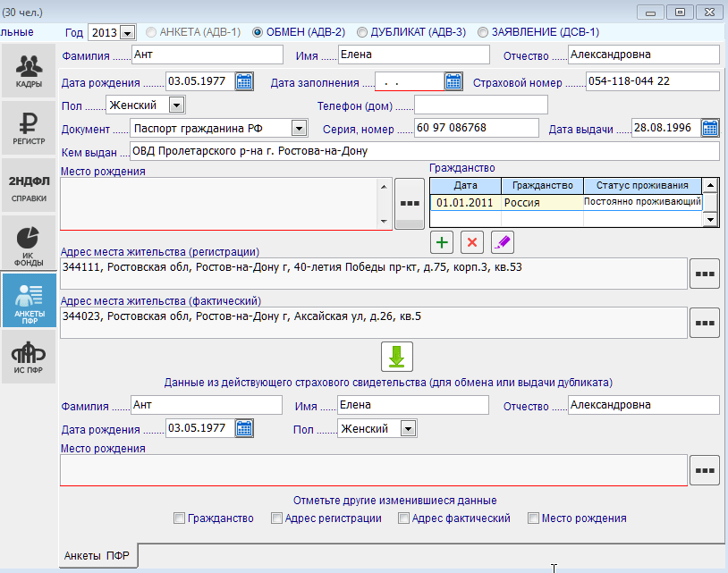Select the Россия citizenship cell

point(542,203)
